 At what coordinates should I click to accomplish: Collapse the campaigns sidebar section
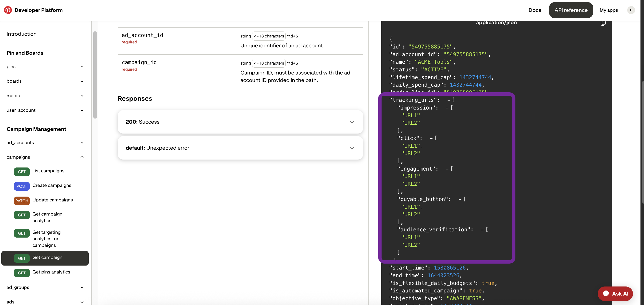pos(82,157)
